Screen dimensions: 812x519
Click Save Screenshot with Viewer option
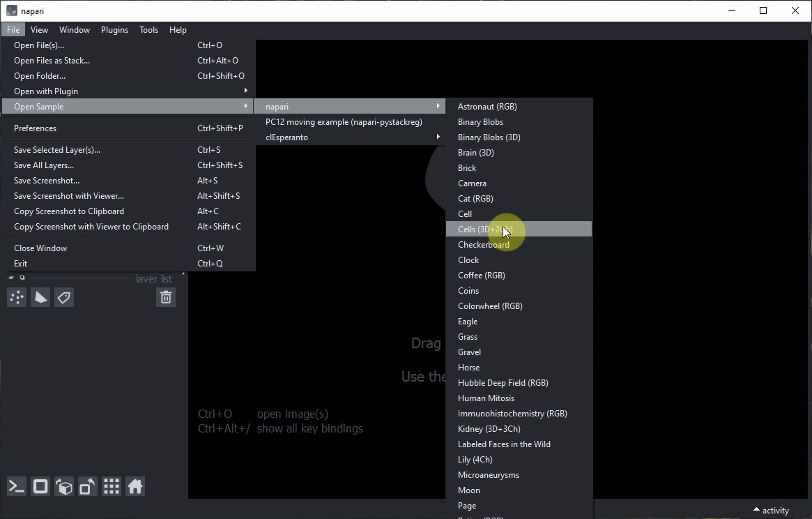69,196
